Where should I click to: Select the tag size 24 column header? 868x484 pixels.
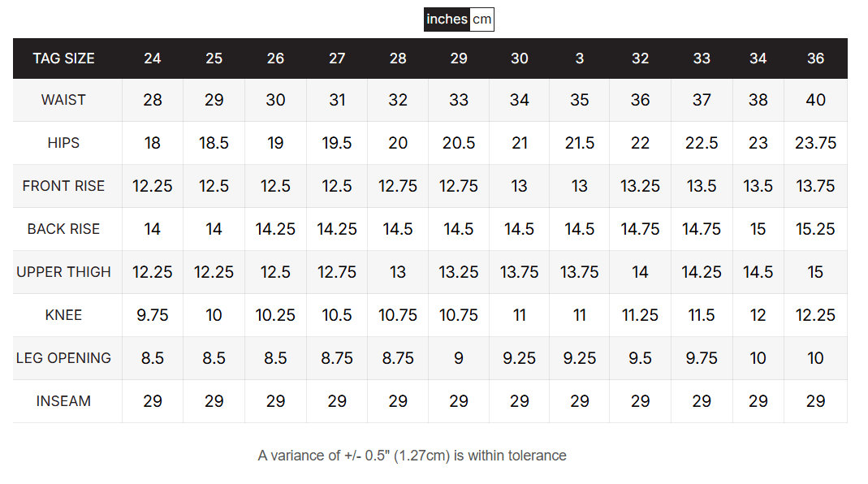[x=153, y=58]
